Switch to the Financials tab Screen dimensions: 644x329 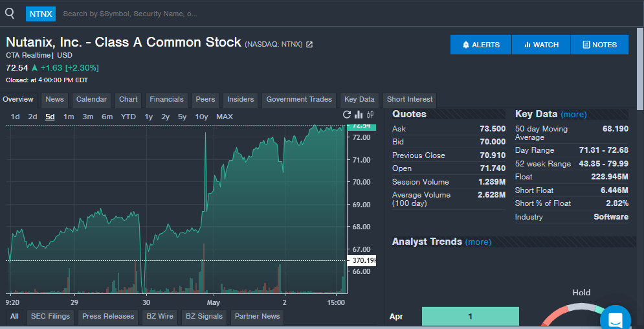pos(166,99)
